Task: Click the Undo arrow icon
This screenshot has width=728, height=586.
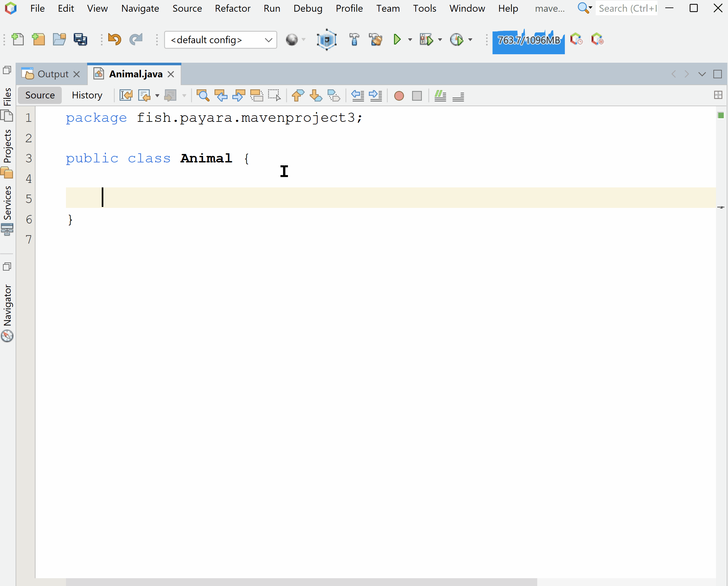Action: click(x=114, y=40)
